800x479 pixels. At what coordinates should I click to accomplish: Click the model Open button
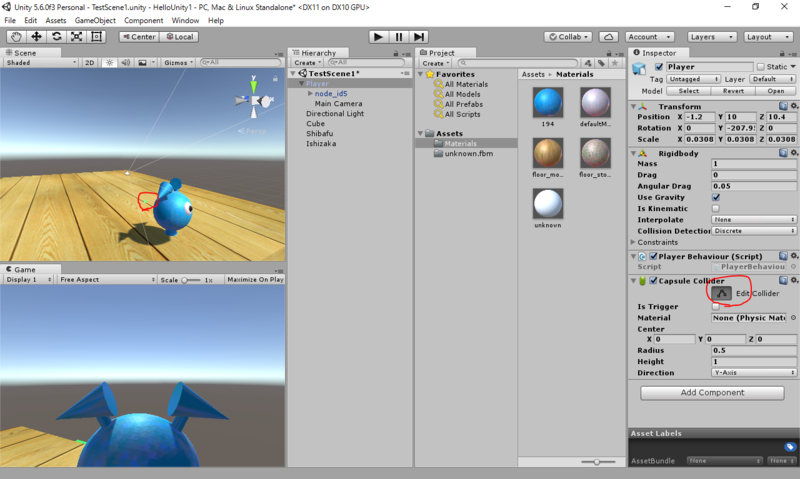[x=776, y=91]
